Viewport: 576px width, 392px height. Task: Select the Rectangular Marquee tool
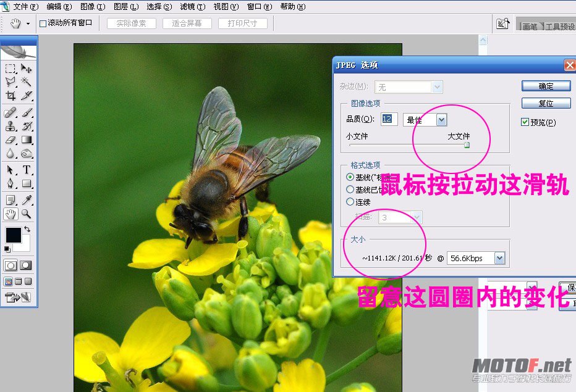(11, 69)
